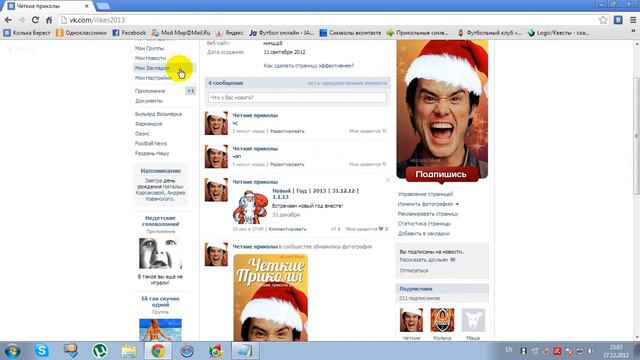Click Комментировать under the New Year post
The width and height of the screenshot is (640, 360).
click(287, 229)
